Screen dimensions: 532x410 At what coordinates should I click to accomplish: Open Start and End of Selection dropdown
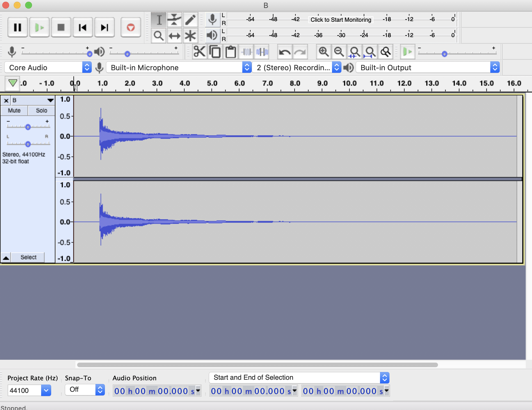pos(299,378)
